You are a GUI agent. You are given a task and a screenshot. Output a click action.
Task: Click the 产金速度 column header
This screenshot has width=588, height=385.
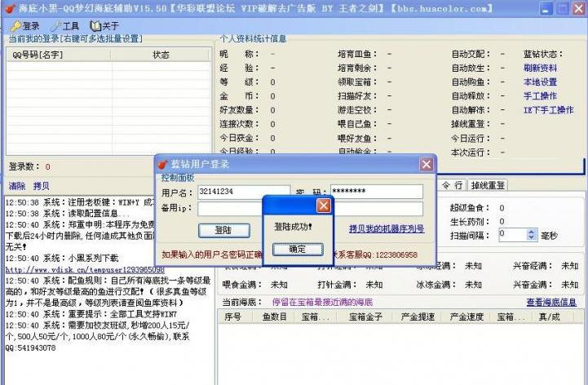[466, 316]
